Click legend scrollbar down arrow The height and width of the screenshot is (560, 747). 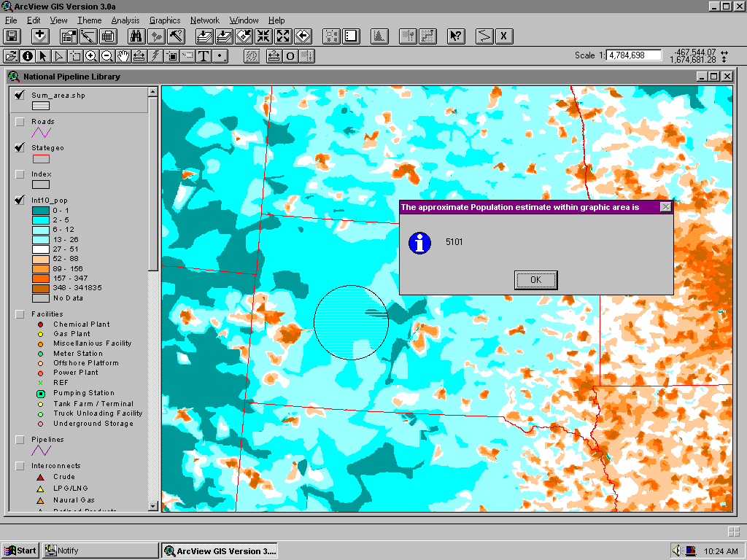click(153, 506)
